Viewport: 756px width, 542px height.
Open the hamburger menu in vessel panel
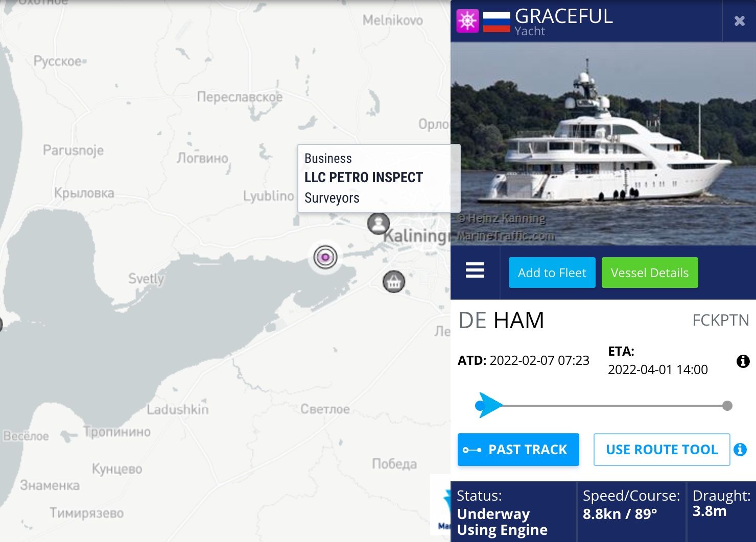pyautogui.click(x=475, y=270)
